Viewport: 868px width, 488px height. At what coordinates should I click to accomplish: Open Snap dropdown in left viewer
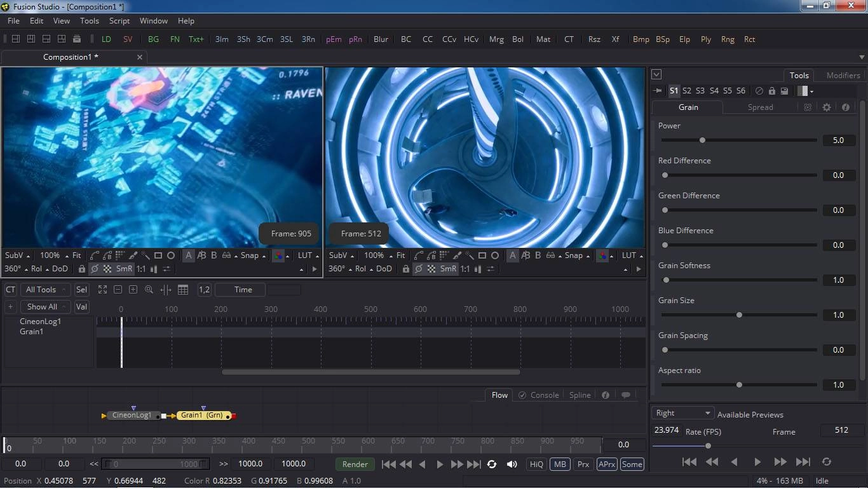click(253, 255)
